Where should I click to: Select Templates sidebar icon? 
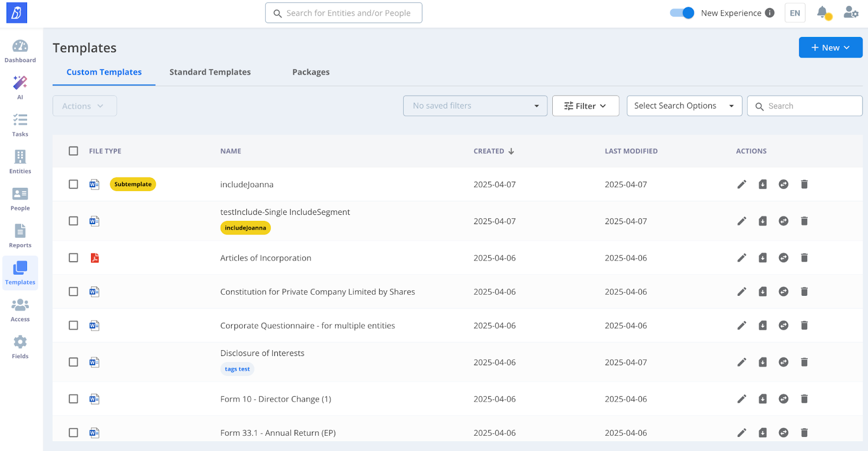click(x=20, y=273)
